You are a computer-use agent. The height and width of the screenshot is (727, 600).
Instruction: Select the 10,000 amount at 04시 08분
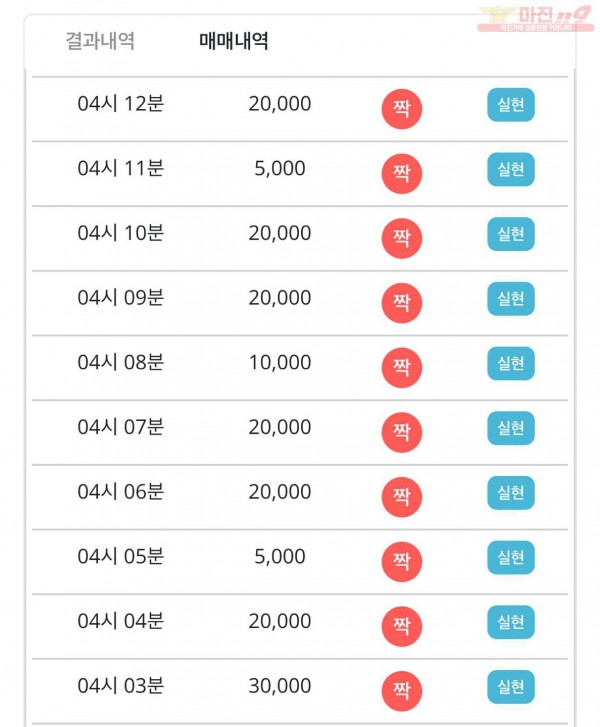(x=280, y=363)
